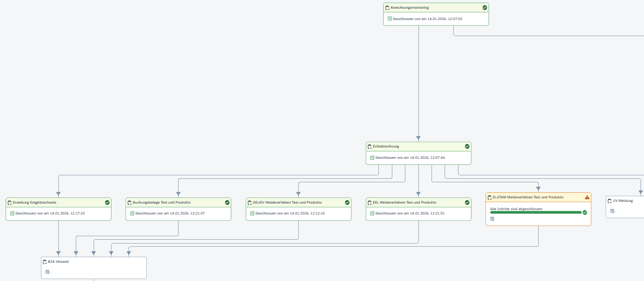The image size is (644, 281).
Task: Click the clipboard icon of Echtabrechnung node
Action: [x=370, y=147]
